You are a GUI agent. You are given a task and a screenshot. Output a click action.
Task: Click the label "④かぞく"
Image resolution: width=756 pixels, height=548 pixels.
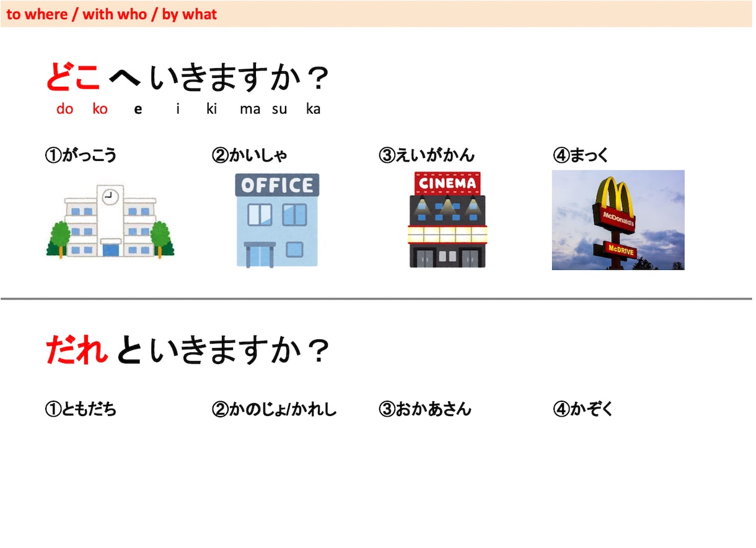click(x=582, y=409)
